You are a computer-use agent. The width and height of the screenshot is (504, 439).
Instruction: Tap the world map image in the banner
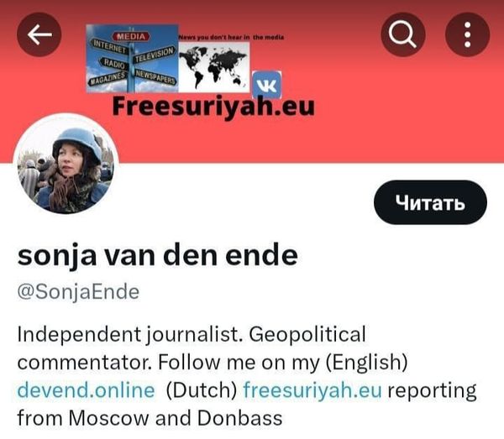[x=214, y=67]
